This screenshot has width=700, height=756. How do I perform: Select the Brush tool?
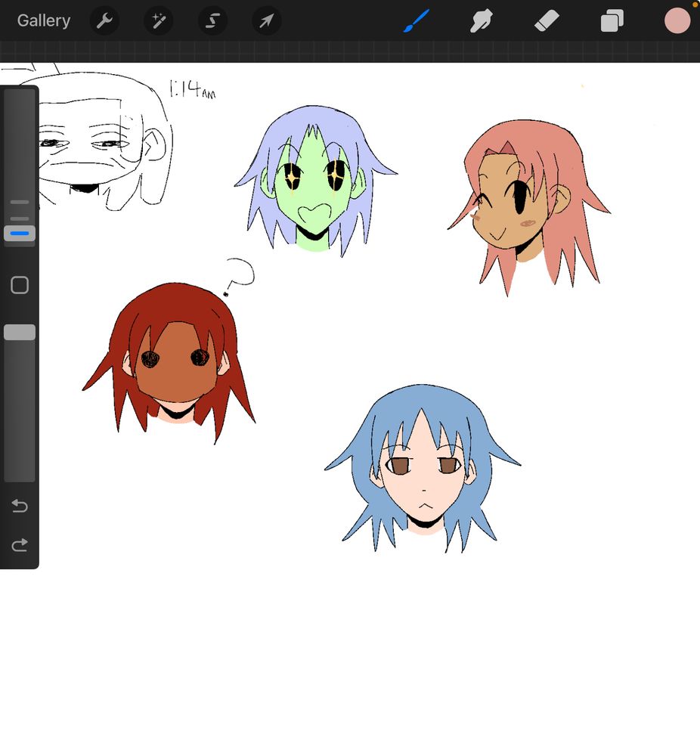[x=416, y=20]
